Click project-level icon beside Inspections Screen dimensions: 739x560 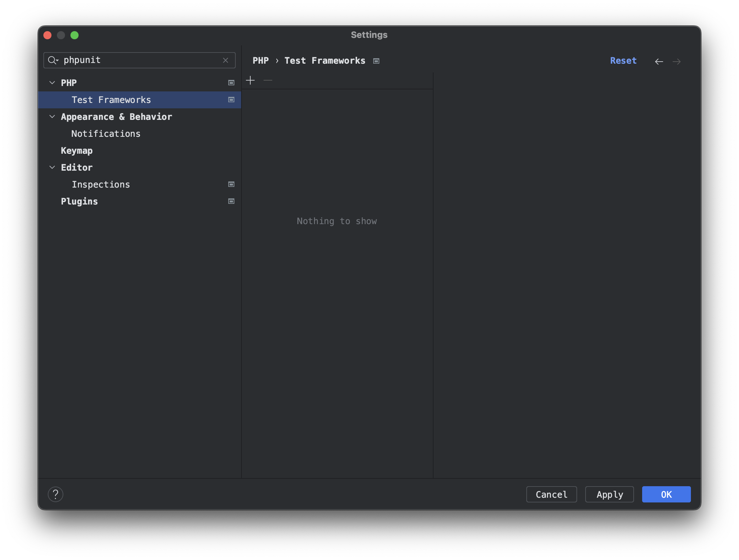pos(231,184)
